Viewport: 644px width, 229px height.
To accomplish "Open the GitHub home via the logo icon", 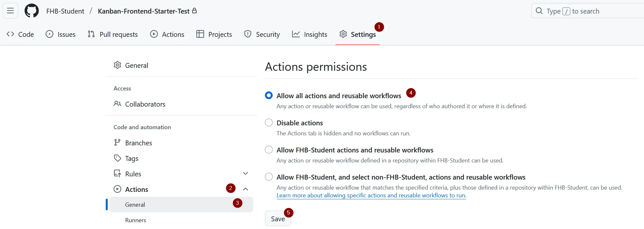I will coord(31,11).
